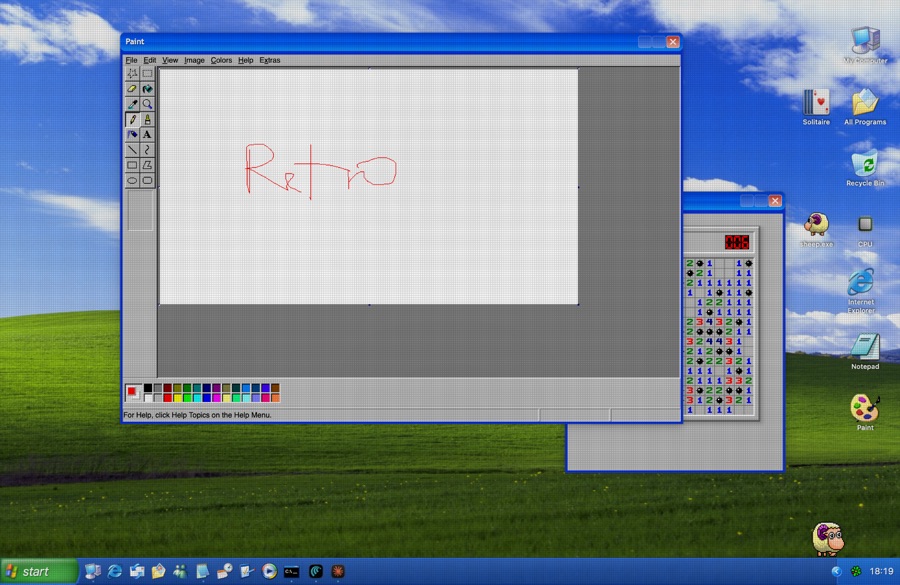
Task: Choose the brown color swatch
Action: tap(275, 388)
